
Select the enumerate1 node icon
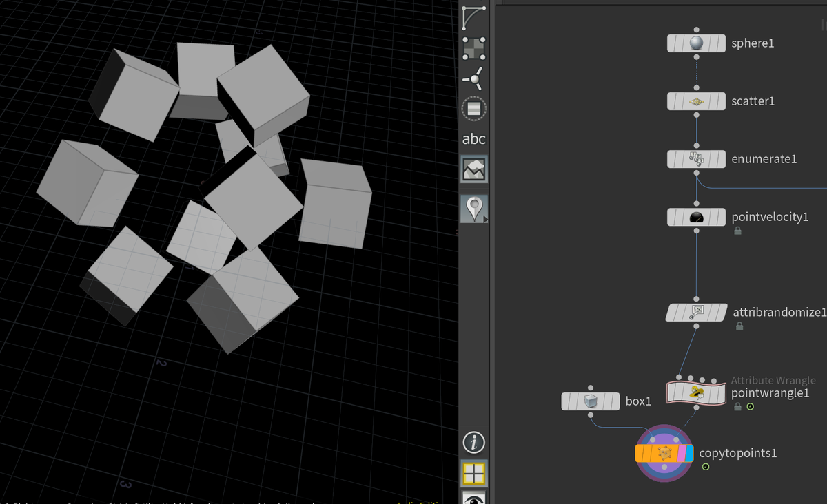tap(696, 159)
